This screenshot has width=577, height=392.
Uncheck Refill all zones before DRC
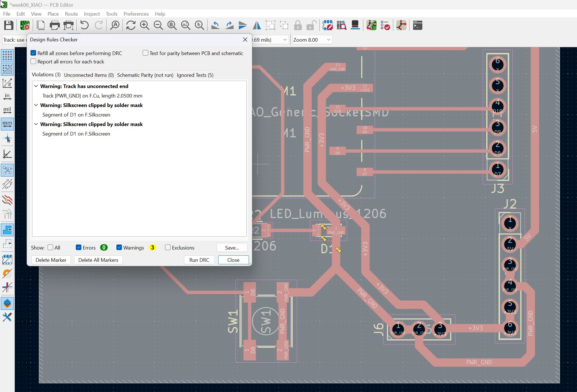pos(34,53)
